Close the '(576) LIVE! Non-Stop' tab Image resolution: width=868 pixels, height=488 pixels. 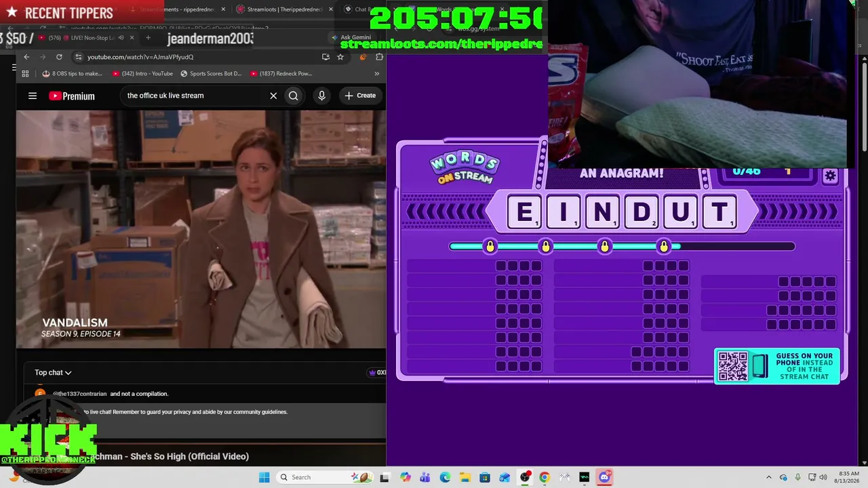pos(132,38)
